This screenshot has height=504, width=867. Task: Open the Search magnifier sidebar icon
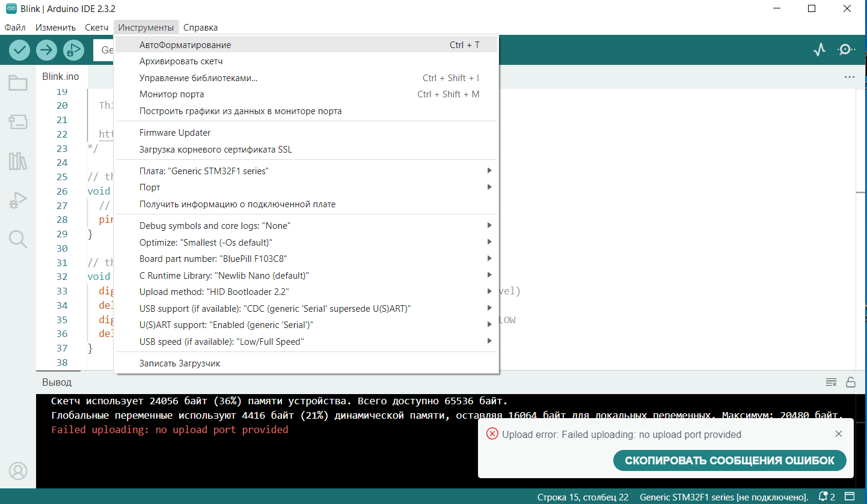18,239
